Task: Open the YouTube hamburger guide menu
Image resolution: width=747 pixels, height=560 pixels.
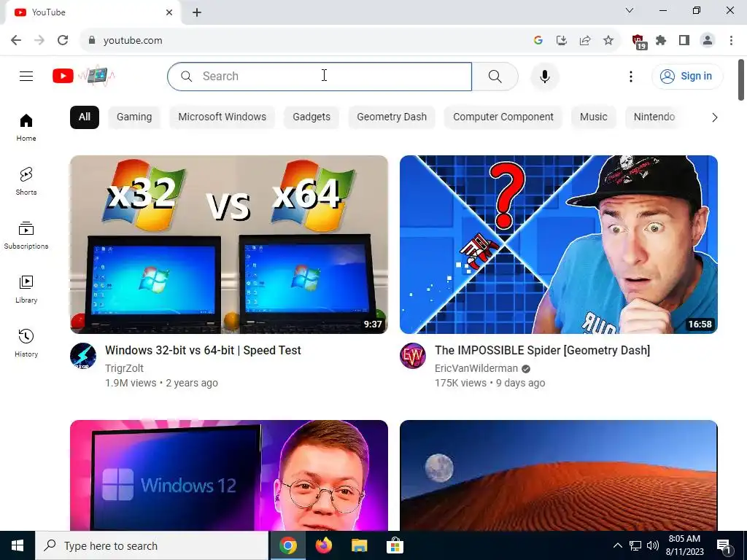Action: coord(26,76)
